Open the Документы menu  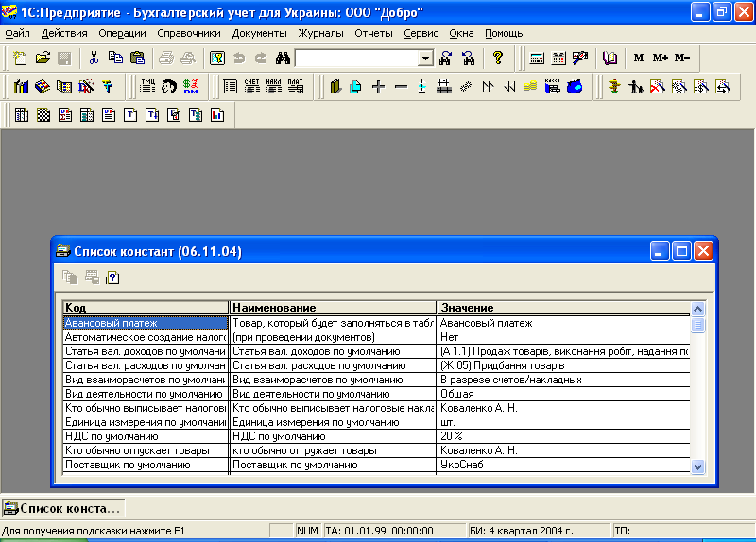(259, 33)
